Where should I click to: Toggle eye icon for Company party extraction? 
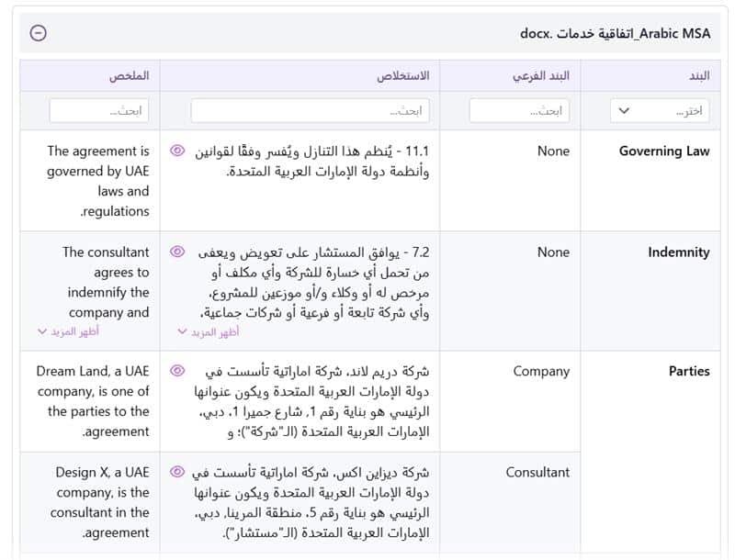pos(177,370)
